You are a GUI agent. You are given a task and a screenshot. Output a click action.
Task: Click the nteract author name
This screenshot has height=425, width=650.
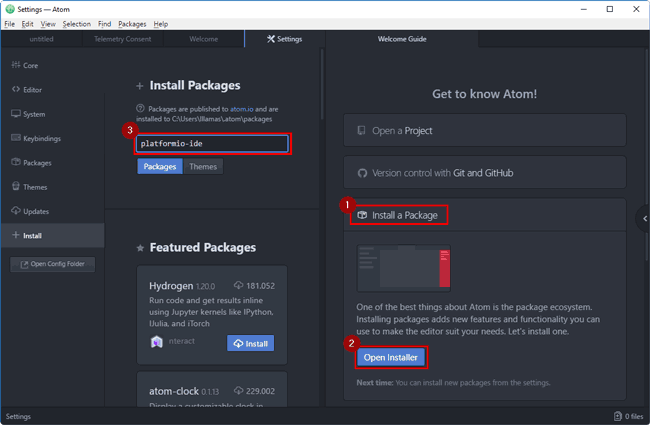click(182, 341)
